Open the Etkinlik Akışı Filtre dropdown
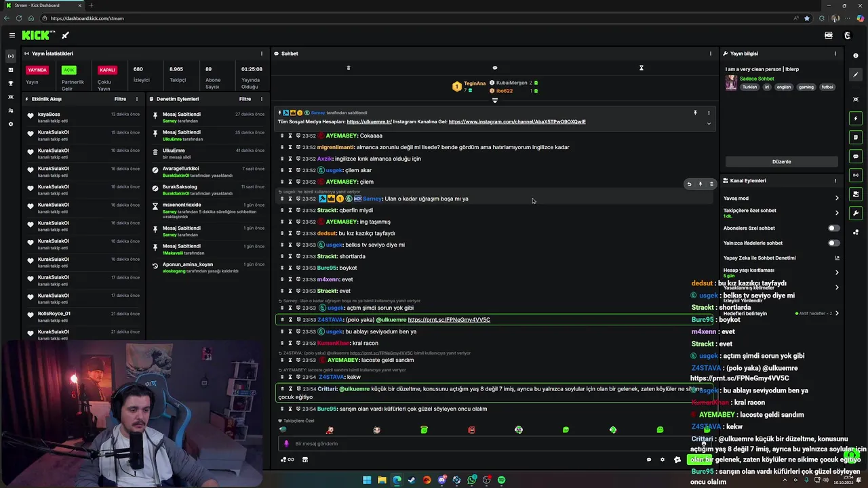 120,99
